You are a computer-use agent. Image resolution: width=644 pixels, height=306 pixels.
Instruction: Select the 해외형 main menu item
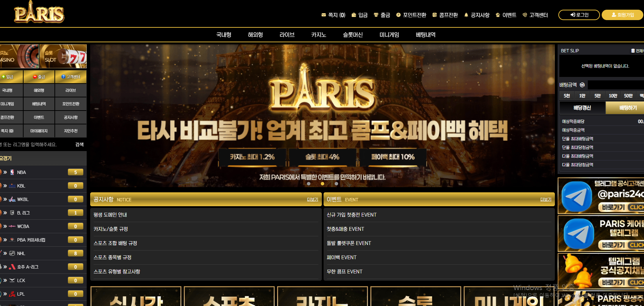tap(255, 35)
